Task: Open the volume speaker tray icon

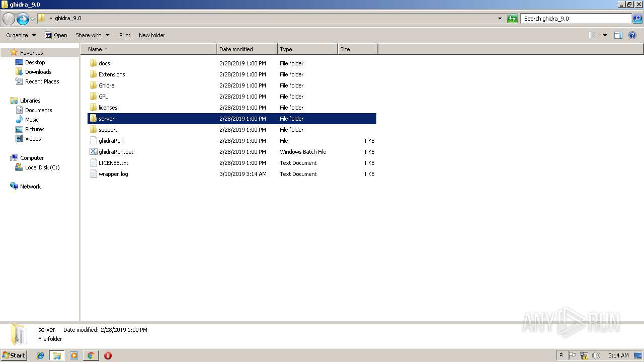Action: coord(596,355)
